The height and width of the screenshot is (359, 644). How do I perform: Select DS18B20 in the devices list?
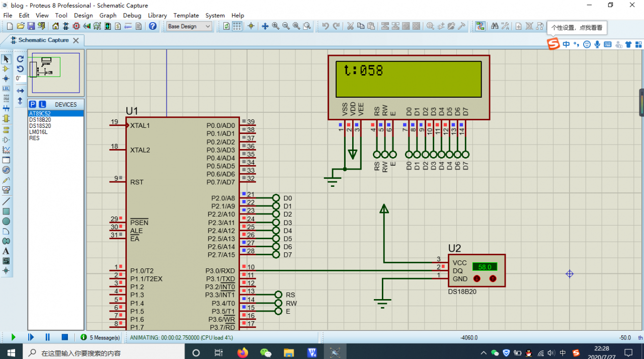[40, 120]
